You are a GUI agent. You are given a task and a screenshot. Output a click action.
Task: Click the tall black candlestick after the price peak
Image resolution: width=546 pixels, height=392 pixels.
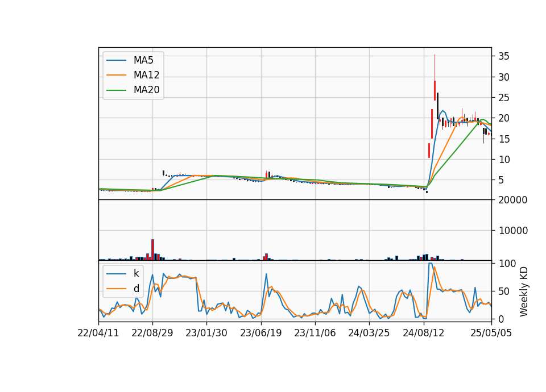tap(437, 106)
